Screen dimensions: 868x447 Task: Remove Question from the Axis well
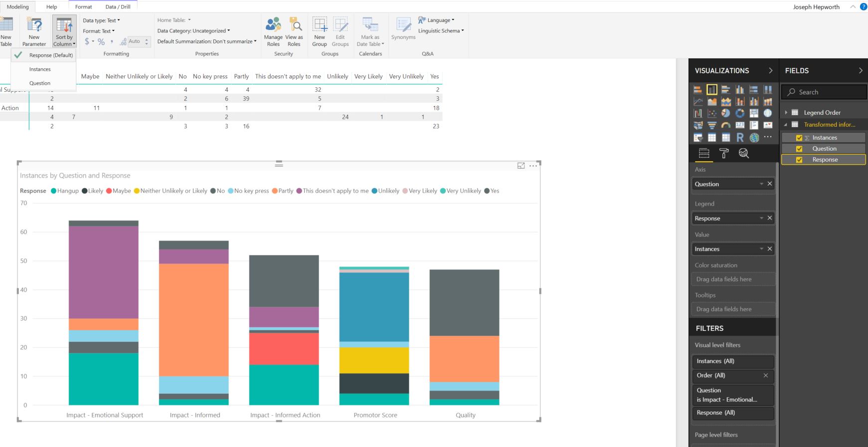click(770, 184)
